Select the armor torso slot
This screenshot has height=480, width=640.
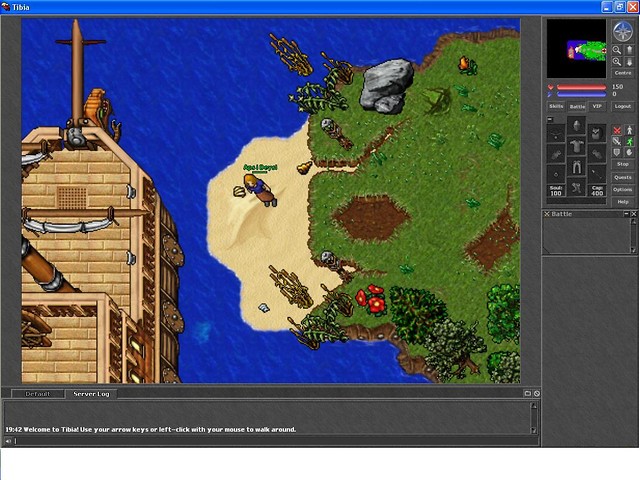(x=576, y=146)
